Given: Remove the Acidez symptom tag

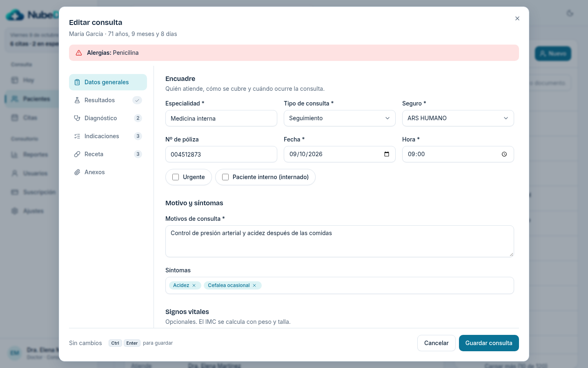Looking at the screenshot, I should (194, 285).
